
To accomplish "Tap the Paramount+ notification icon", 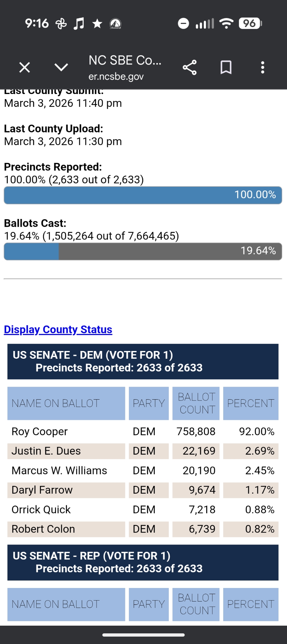I will click(x=115, y=24).
